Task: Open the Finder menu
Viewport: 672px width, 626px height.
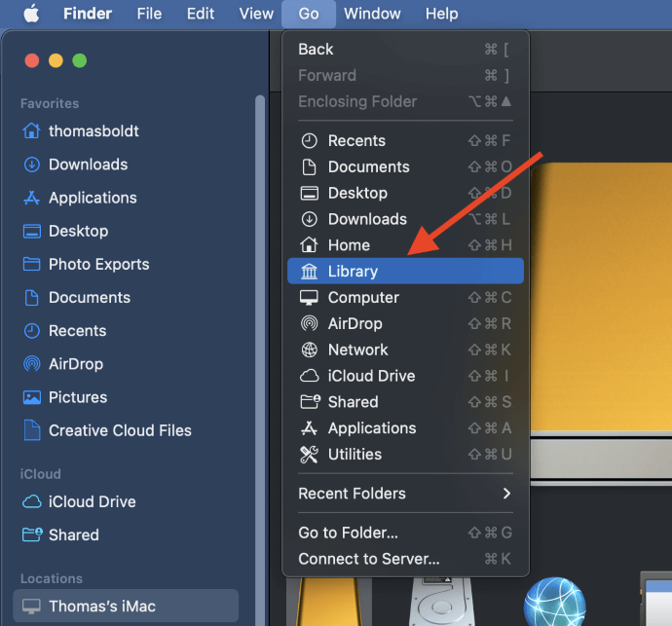Action: (x=88, y=14)
